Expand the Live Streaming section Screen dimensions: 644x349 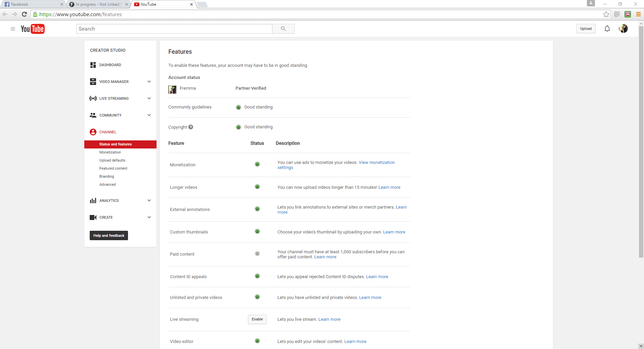pyautogui.click(x=149, y=98)
